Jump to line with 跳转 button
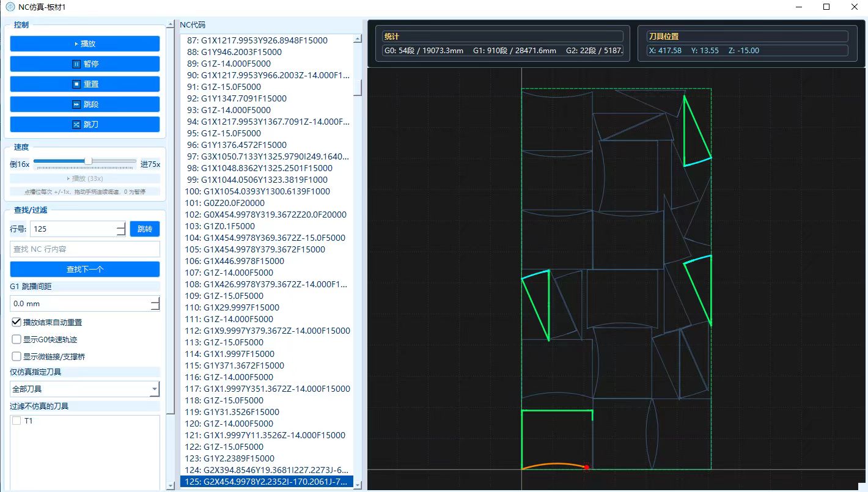The image size is (868, 492). 145,229
